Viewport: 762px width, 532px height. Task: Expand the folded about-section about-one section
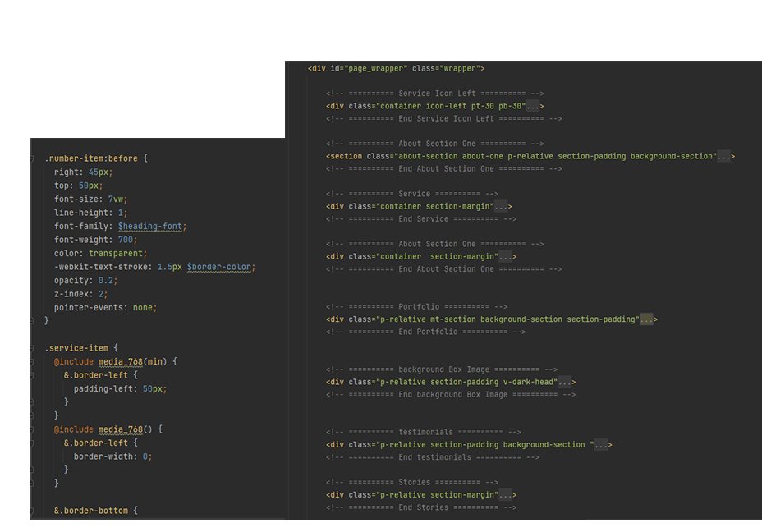click(x=725, y=156)
